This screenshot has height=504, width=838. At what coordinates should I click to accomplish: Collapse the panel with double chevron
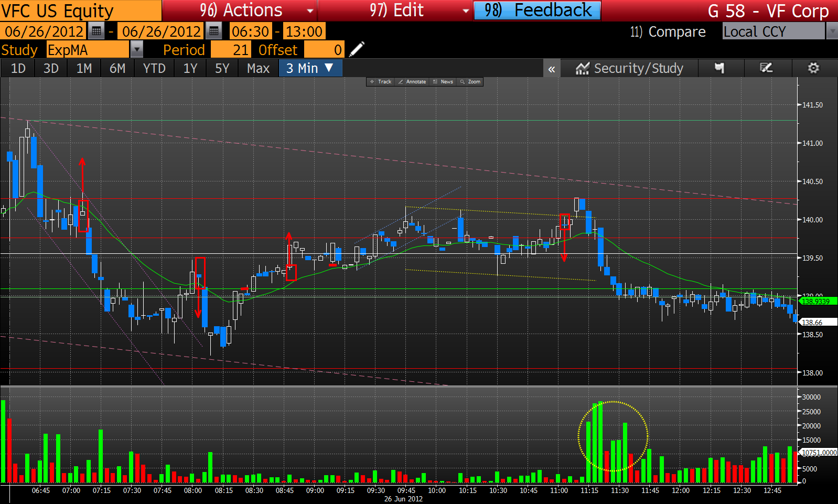tap(552, 69)
